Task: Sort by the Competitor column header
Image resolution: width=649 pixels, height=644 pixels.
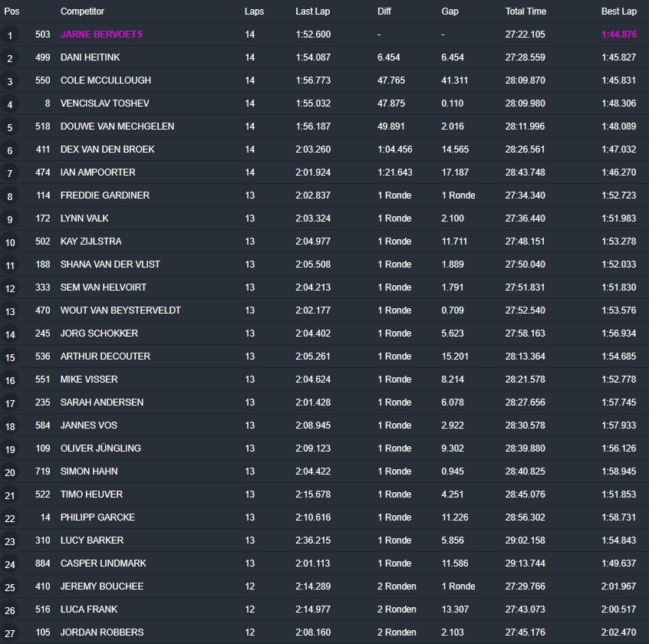Action: click(82, 11)
